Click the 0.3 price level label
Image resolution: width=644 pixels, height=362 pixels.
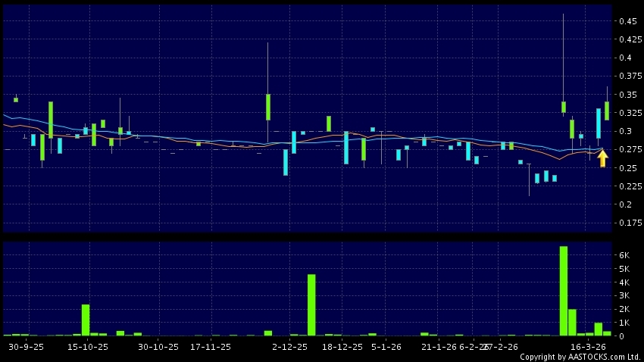pyautogui.click(x=625, y=131)
